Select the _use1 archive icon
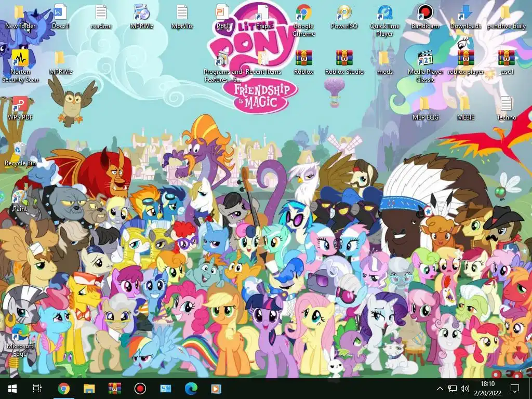The height and width of the screenshot is (399, 532). (x=506, y=63)
